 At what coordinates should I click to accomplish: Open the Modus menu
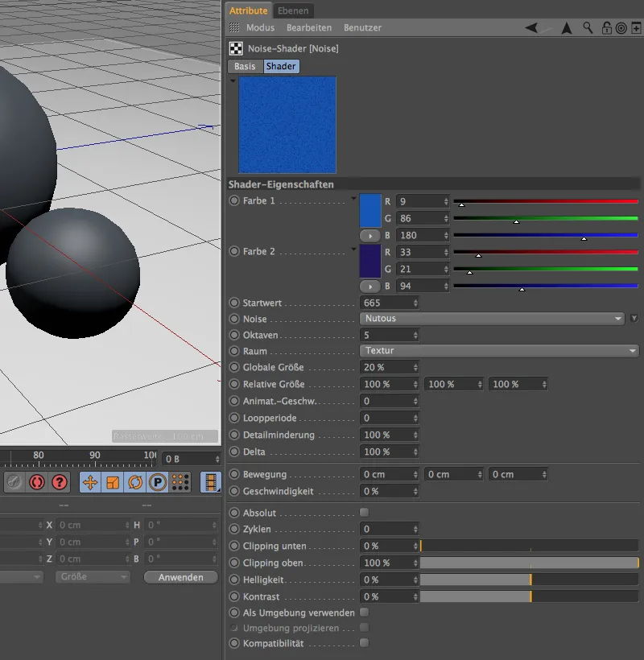(260, 28)
